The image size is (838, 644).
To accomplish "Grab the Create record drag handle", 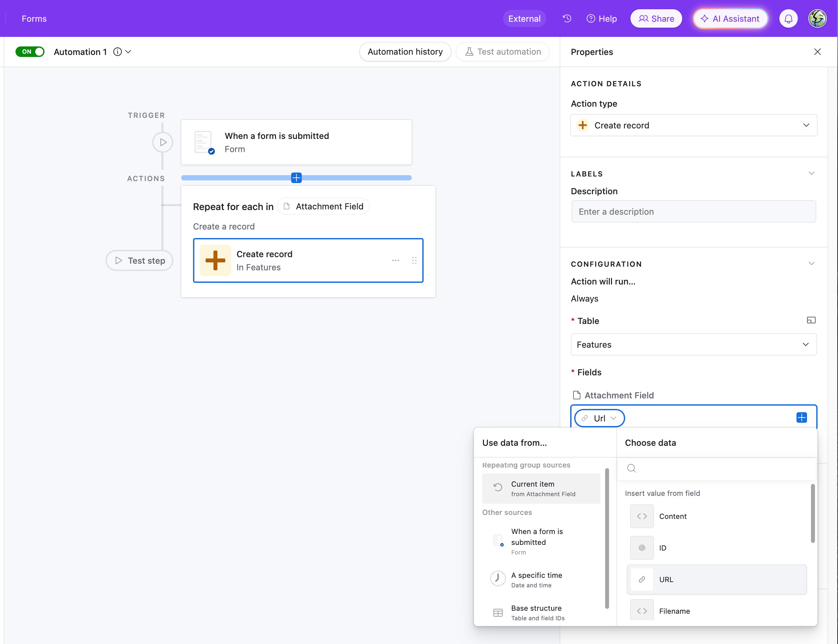I will pos(414,261).
